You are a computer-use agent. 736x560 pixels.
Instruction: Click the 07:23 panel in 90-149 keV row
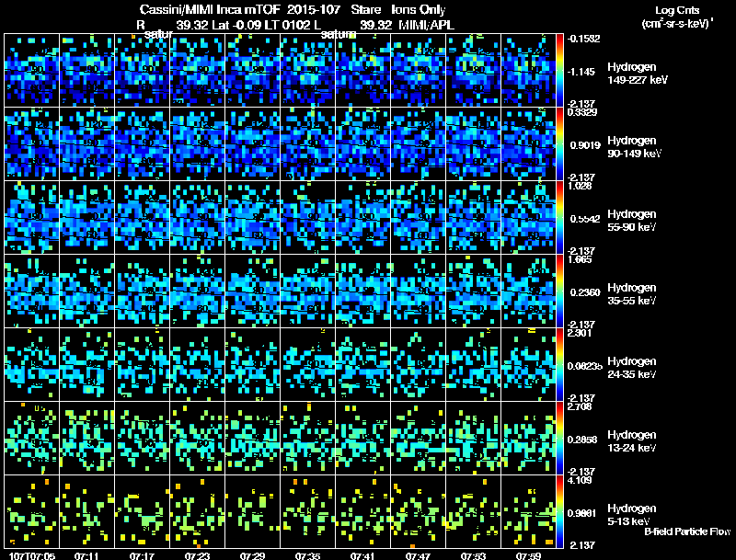[x=198, y=144]
